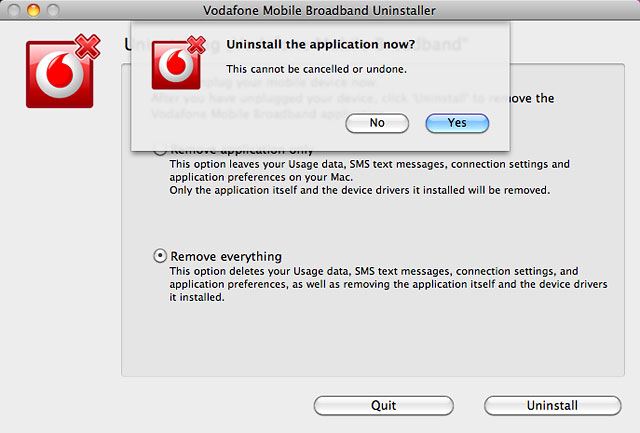Minimize the window using the yellow button
This screenshot has width=640, height=433.
tap(31, 9)
